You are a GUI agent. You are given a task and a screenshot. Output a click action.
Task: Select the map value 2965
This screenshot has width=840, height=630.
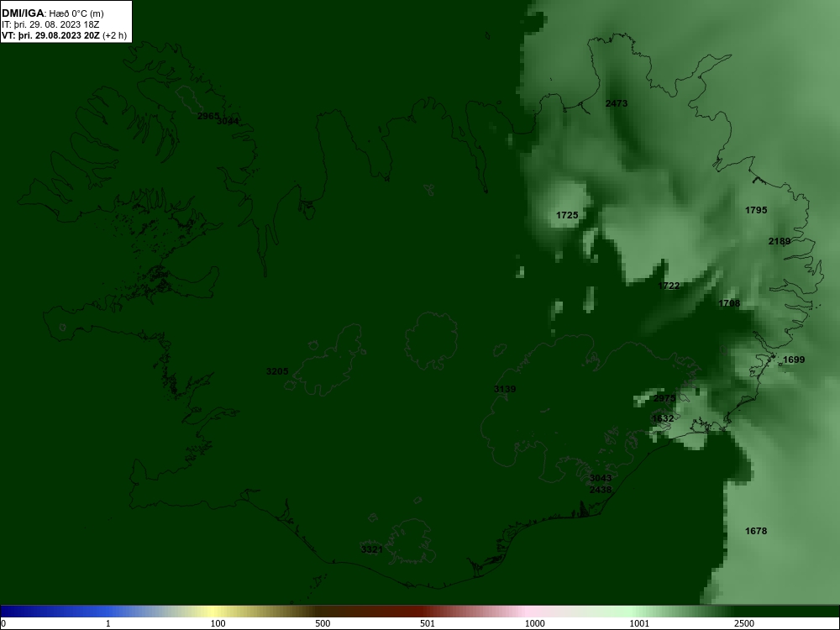[x=208, y=116]
